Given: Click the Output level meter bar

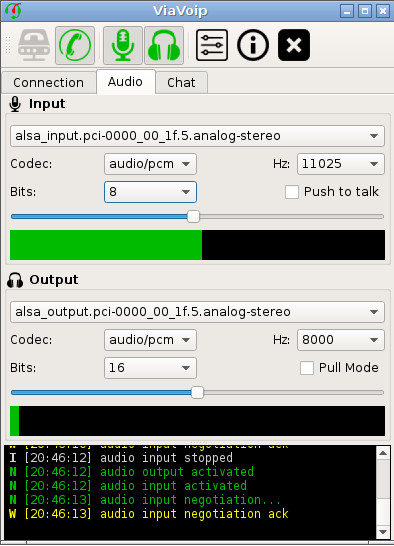Looking at the screenshot, I should [x=198, y=421].
